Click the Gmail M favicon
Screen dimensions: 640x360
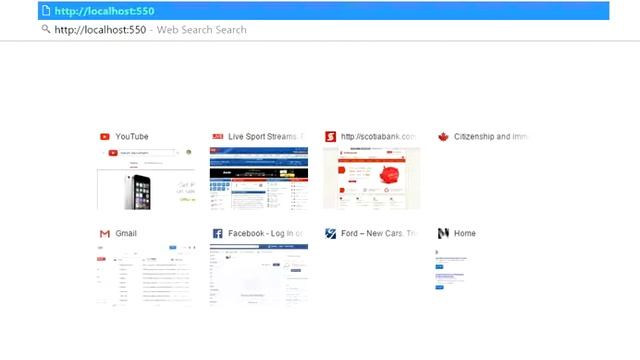click(x=105, y=233)
